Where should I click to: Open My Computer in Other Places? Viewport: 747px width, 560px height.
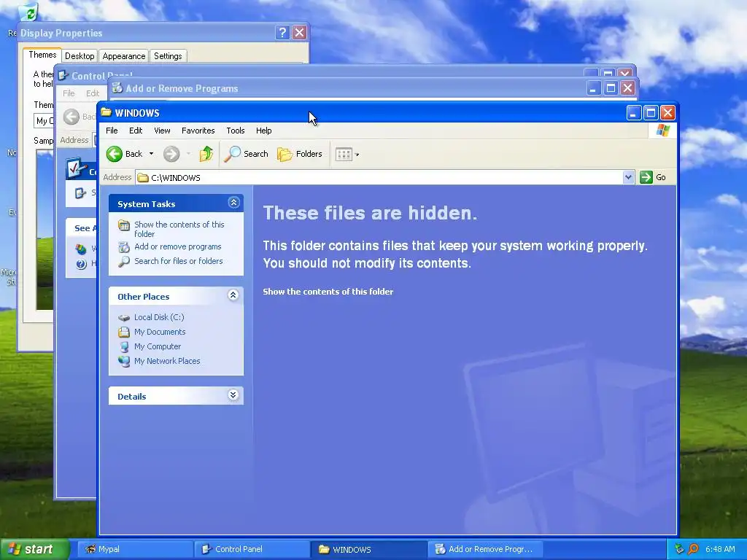click(x=158, y=346)
